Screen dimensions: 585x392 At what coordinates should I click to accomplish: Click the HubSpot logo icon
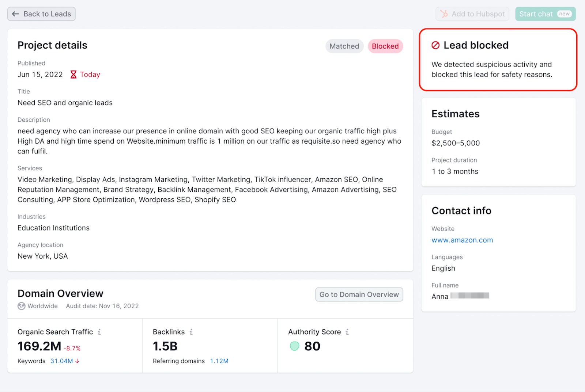[444, 14]
